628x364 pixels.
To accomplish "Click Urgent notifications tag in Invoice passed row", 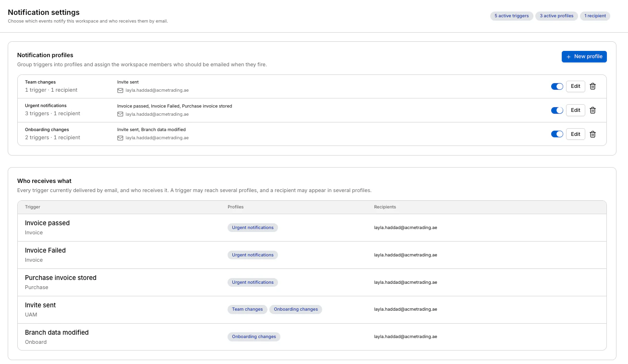I will (253, 228).
